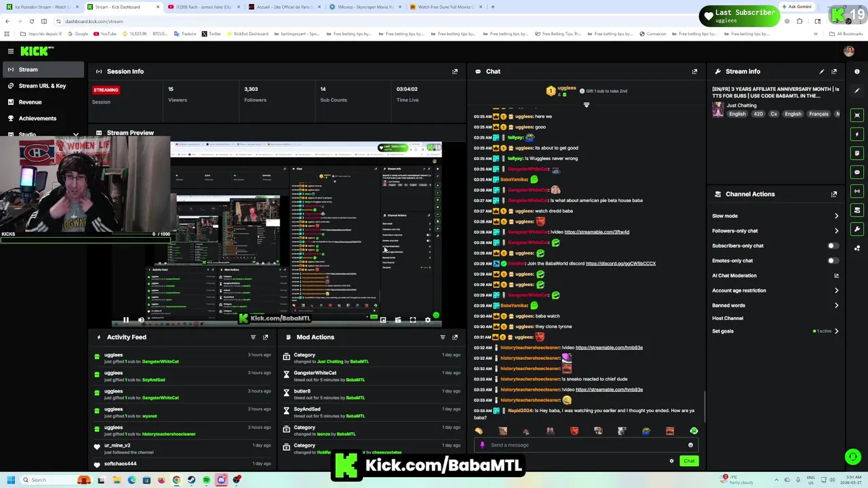Screen dimensions: 868x488
Task: Toggle Channel Actions wrench widget in rail
Action: pyautogui.click(x=858, y=229)
